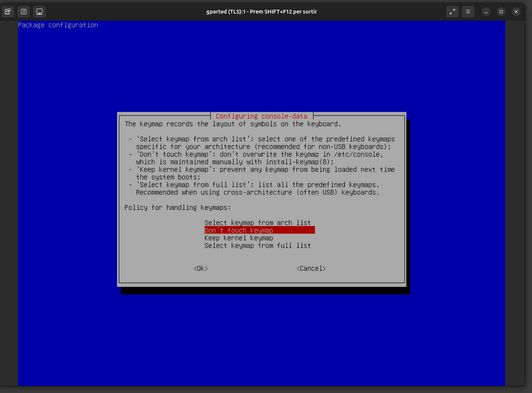Pick the 'Keep kernel keymap' option
The width and height of the screenshot is (532, 393).
[239, 238]
